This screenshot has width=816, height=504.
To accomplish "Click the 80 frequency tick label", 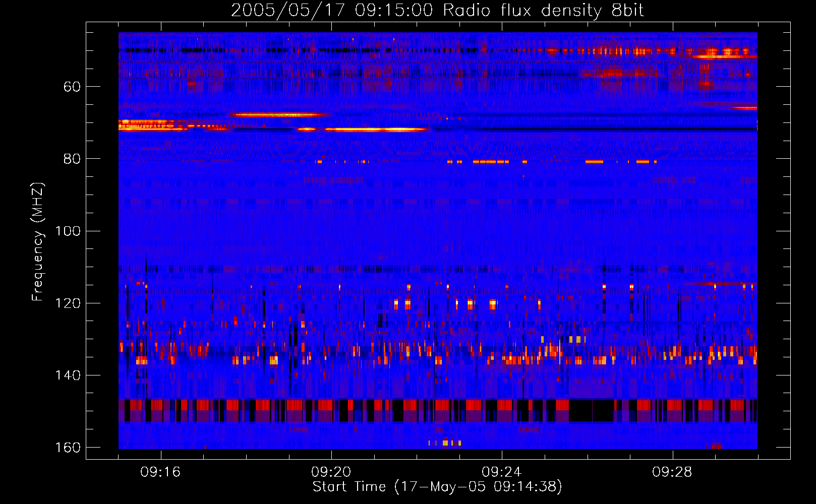I will point(72,159).
